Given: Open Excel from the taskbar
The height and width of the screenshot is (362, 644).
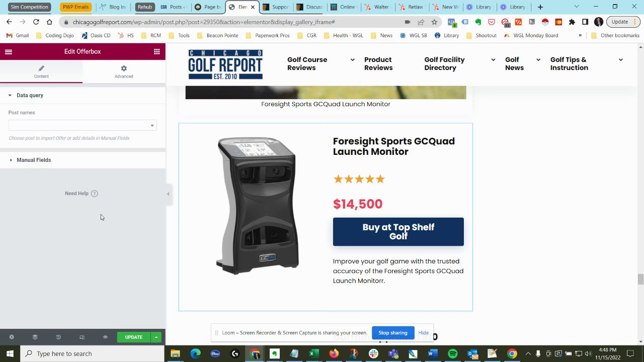Looking at the screenshot, I should click(x=314, y=354).
